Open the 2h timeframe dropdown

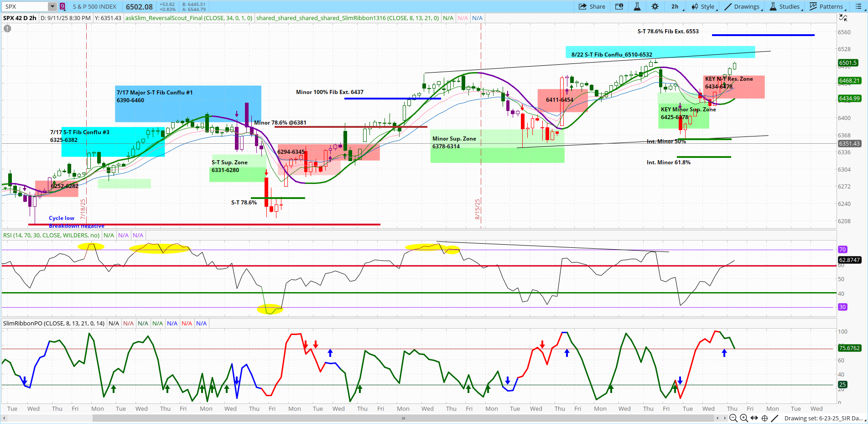pyautogui.click(x=675, y=6)
